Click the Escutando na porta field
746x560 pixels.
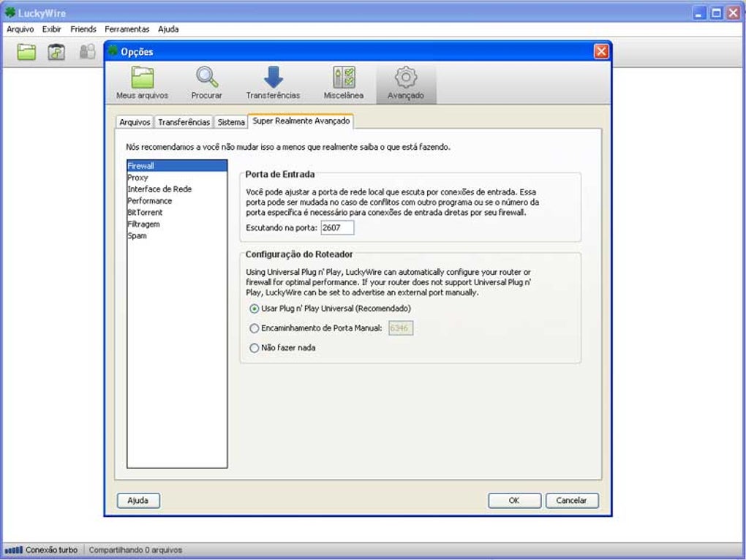click(337, 227)
